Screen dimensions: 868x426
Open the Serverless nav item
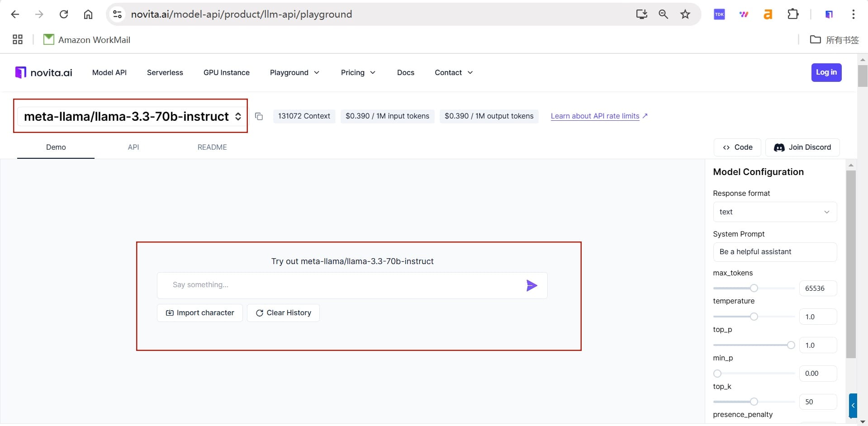[x=165, y=72]
